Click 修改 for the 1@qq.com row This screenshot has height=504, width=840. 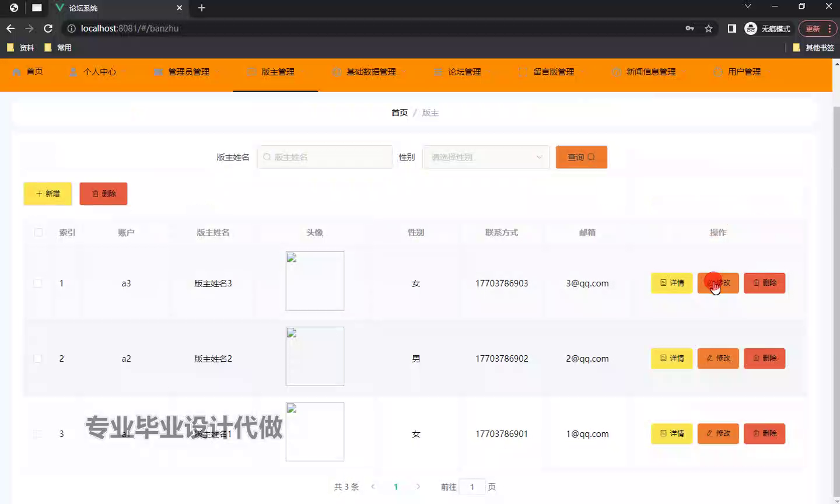pos(718,433)
